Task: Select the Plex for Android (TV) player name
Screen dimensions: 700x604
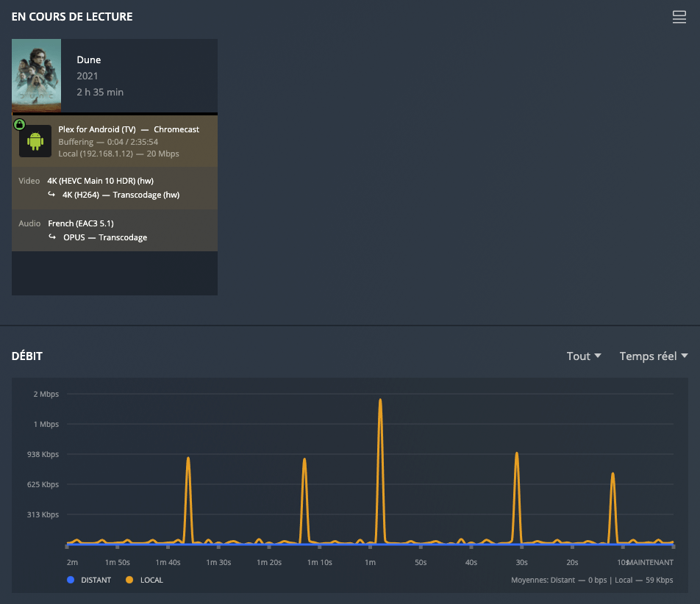Action: 97,129
